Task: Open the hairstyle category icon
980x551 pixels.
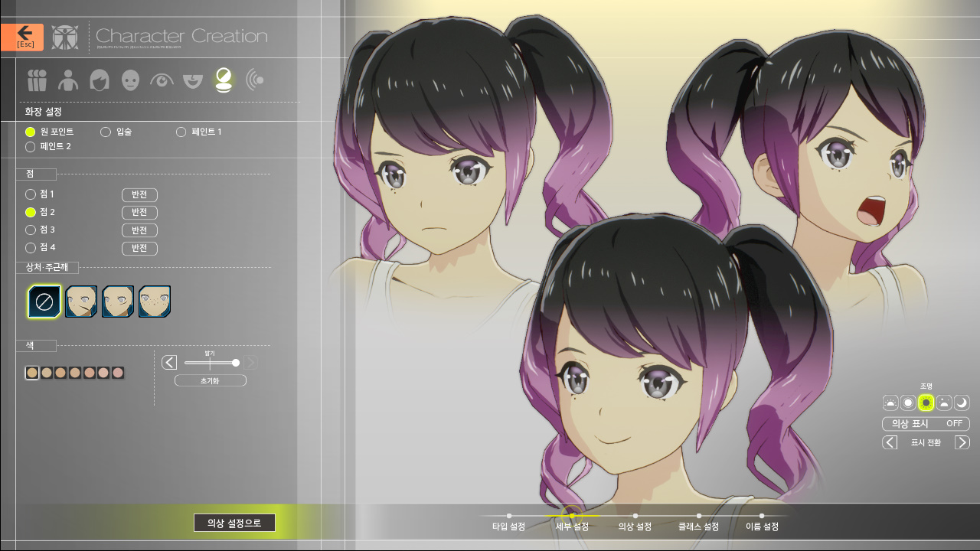Action: (x=100, y=80)
